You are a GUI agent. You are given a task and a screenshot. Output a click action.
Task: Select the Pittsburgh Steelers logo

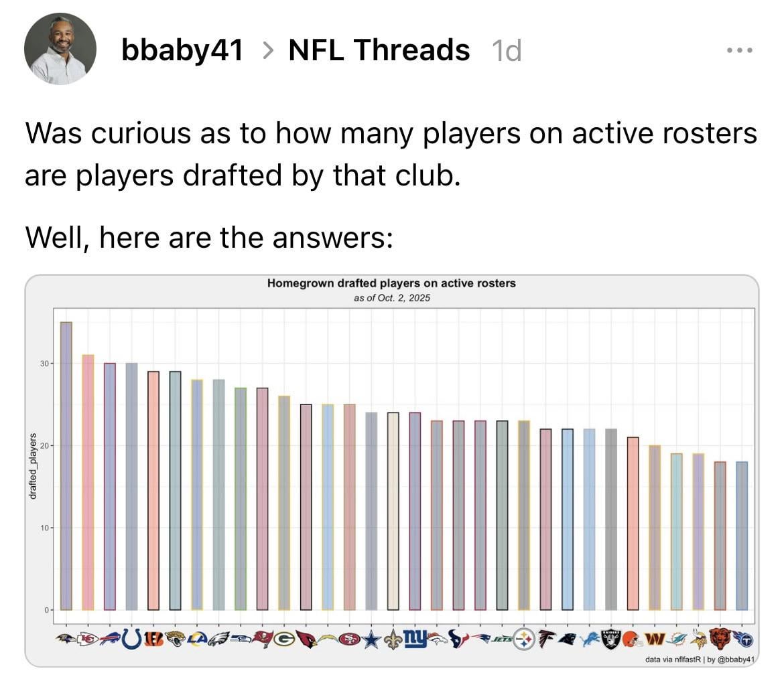[524, 639]
